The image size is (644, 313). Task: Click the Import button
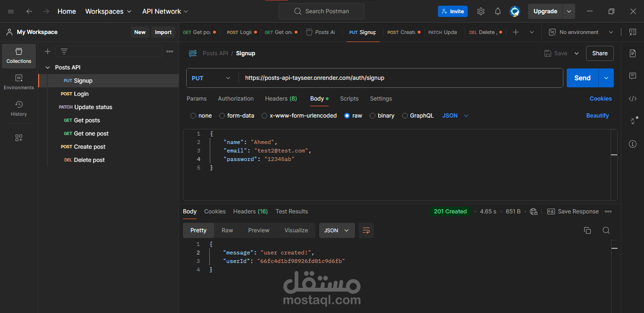pos(163,32)
